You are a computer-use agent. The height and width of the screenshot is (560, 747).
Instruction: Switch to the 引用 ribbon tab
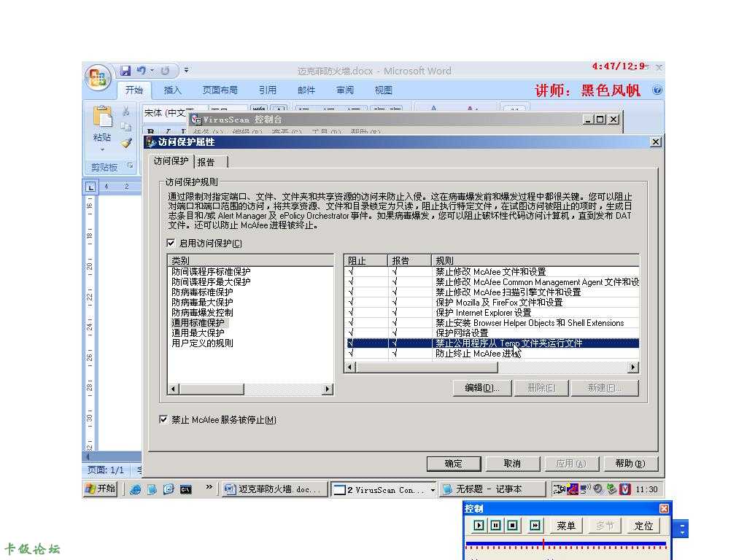click(x=267, y=90)
